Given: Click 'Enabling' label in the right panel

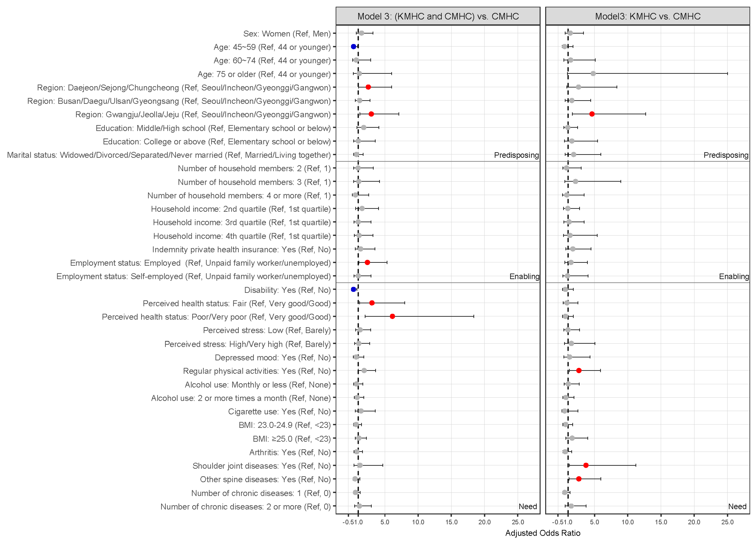Looking at the screenshot, I should [x=734, y=276].
